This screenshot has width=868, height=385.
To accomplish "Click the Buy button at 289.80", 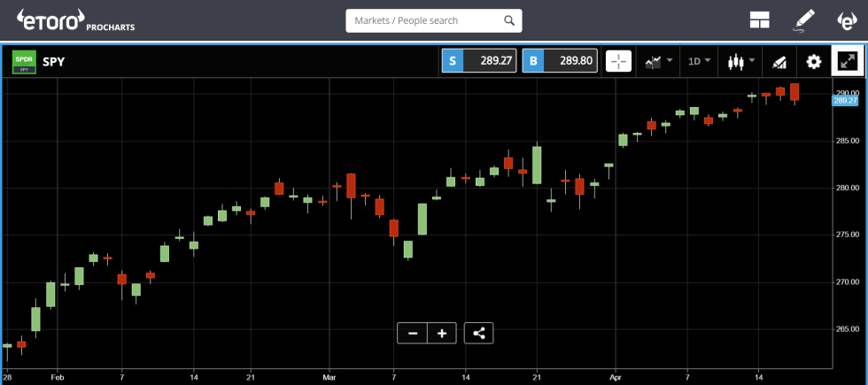I will click(x=558, y=61).
